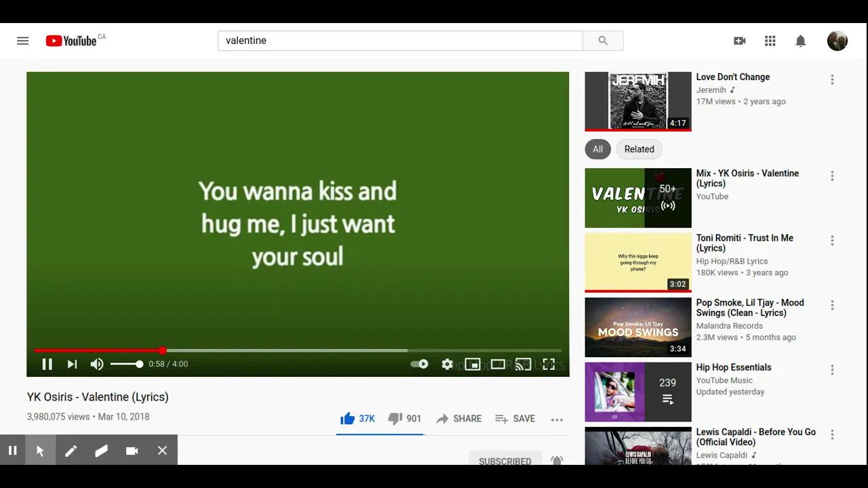Seek on the red video progress bar
This screenshot has width=868, height=488.
[298, 350]
